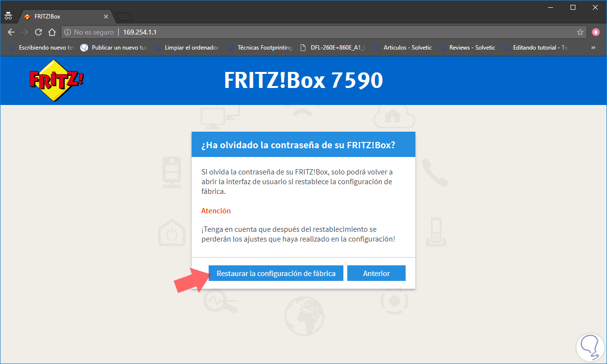Open the browser home page icon
The image size is (607, 364).
52,32
